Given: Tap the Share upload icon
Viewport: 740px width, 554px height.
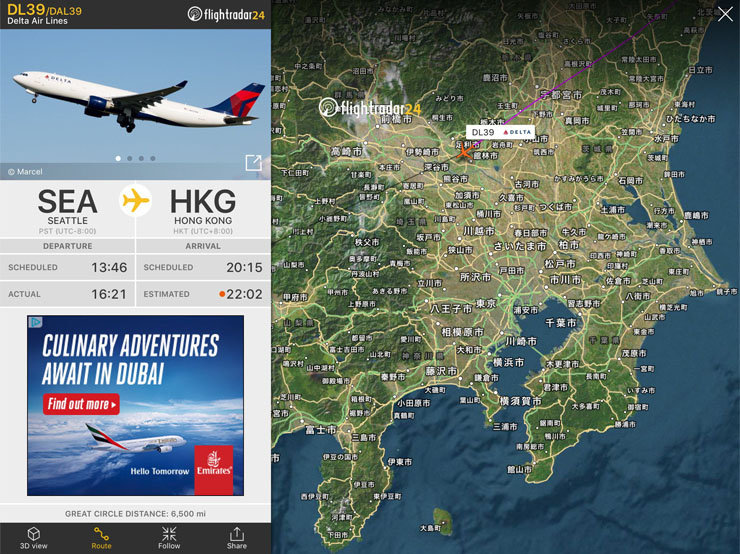Looking at the screenshot, I should pyautogui.click(x=236, y=534).
